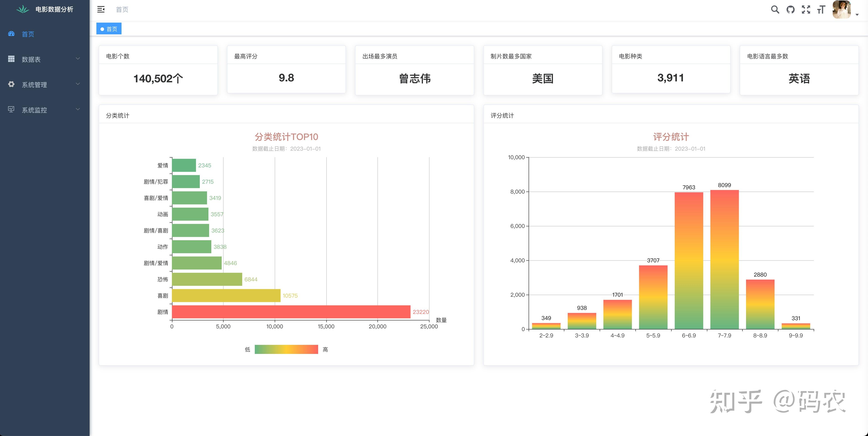Image resolution: width=868 pixels, height=436 pixels.
Task: Click the green leaf logo icon
Action: click(x=23, y=9)
